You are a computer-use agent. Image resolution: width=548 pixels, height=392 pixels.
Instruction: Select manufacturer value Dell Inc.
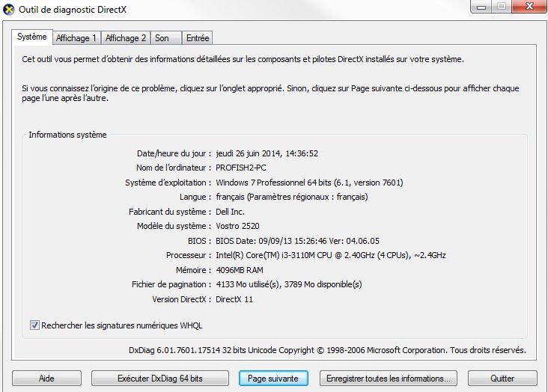[x=230, y=212]
